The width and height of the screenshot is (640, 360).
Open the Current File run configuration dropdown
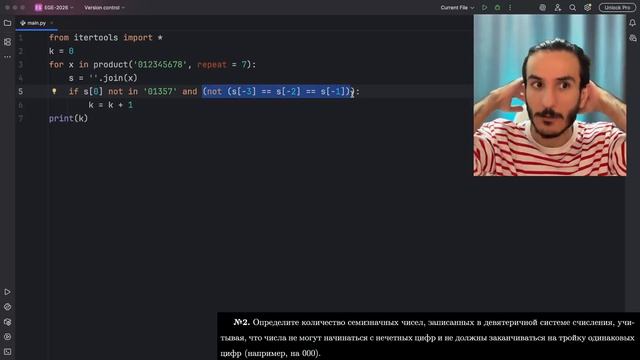[457, 7]
